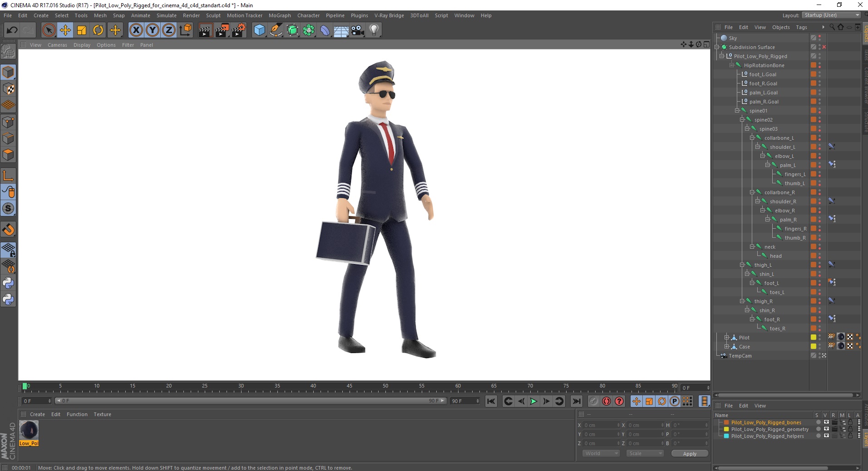Open the Character menu
Image resolution: width=868 pixels, height=471 pixels.
pyautogui.click(x=308, y=15)
